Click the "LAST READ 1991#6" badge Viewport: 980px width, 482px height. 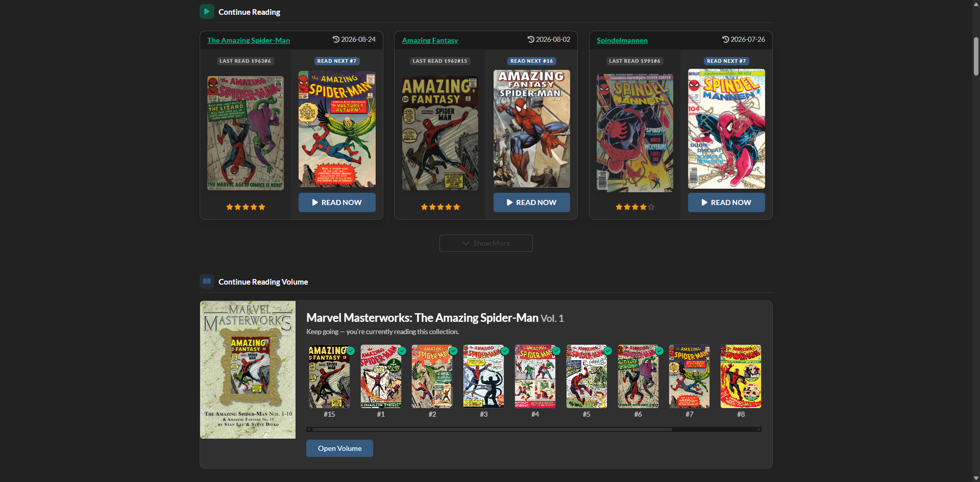(635, 61)
